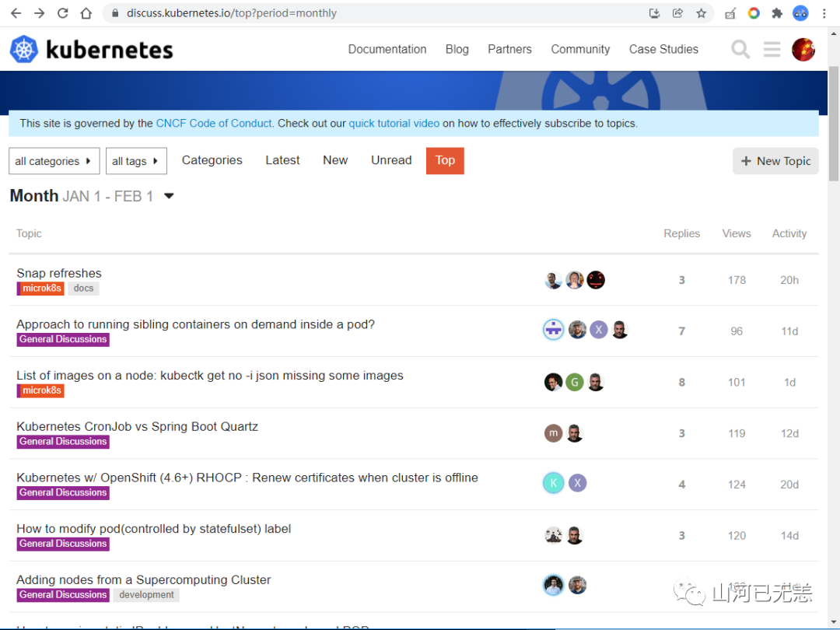This screenshot has width=840, height=630.
Task: Open Adding nodes from a Supercomputing Cluster
Action: [144, 579]
